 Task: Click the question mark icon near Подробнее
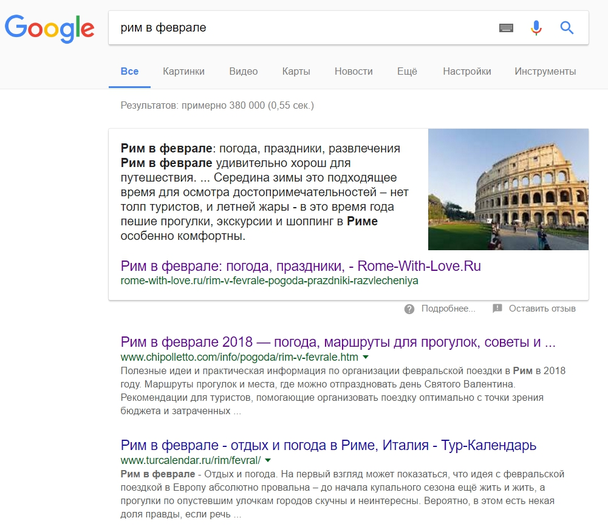coord(409,309)
